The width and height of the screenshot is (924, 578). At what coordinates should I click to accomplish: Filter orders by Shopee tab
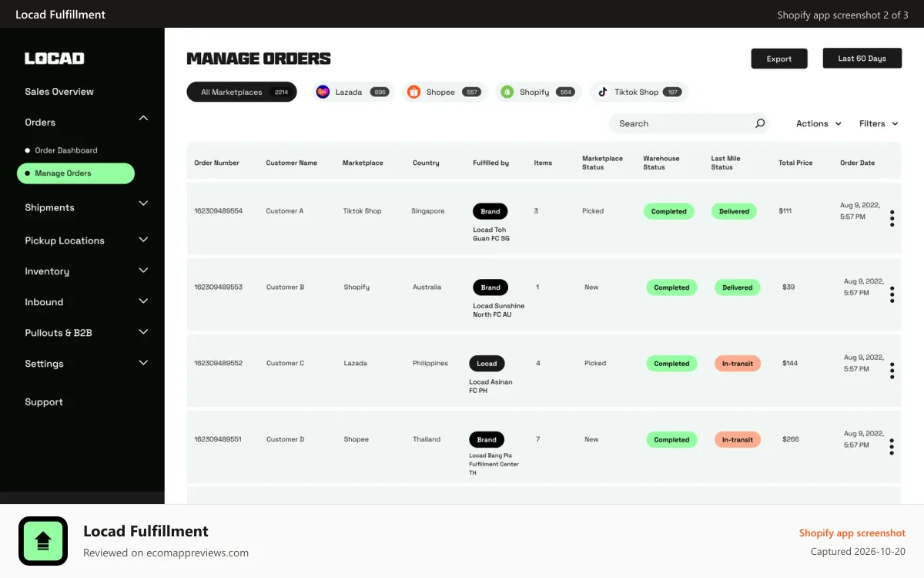pos(445,92)
